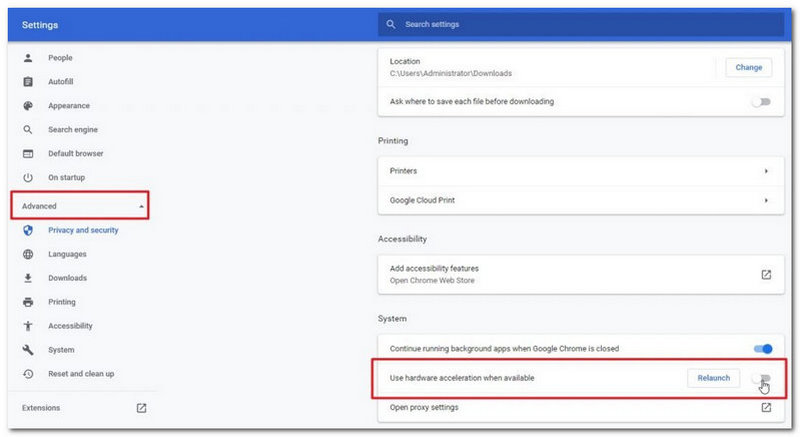
Task: Click the Downloads arrow icon
Action: point(28,278)
